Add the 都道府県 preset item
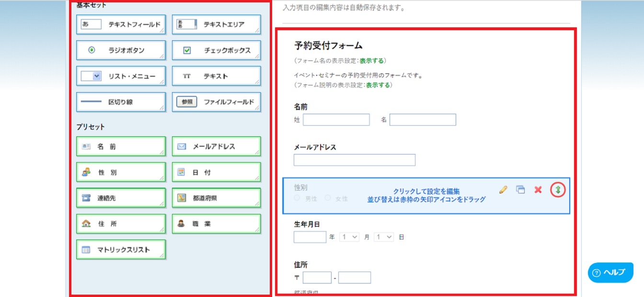Viewport: 644px width, 297px height. pyautogui.click(x=216, y=198)
